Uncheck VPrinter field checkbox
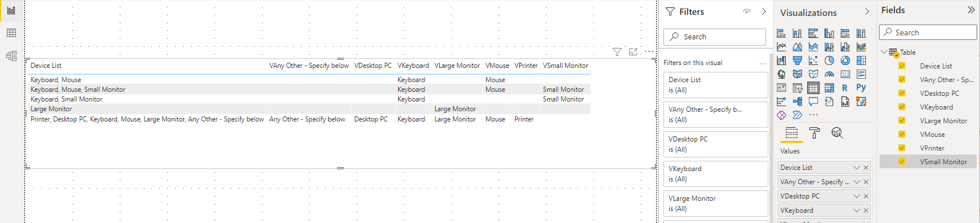The image size is (980, 223). [902, 148]
